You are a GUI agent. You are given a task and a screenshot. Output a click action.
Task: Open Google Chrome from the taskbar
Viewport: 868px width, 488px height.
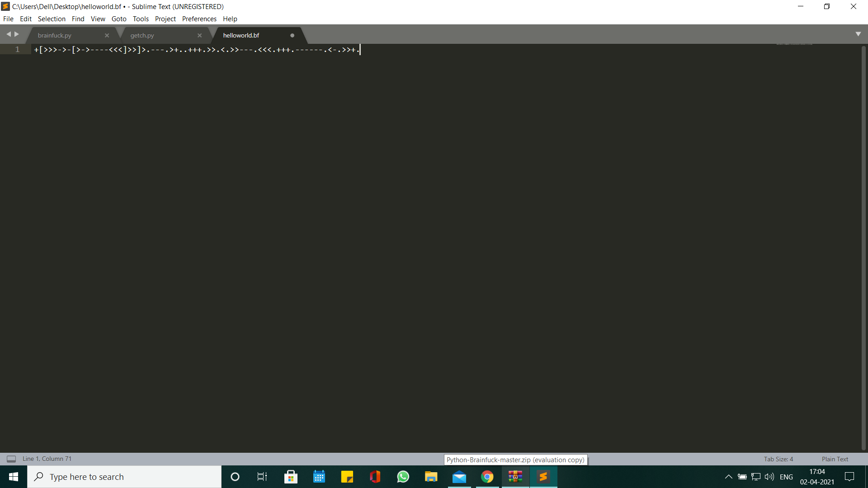(x=487, y=477)
